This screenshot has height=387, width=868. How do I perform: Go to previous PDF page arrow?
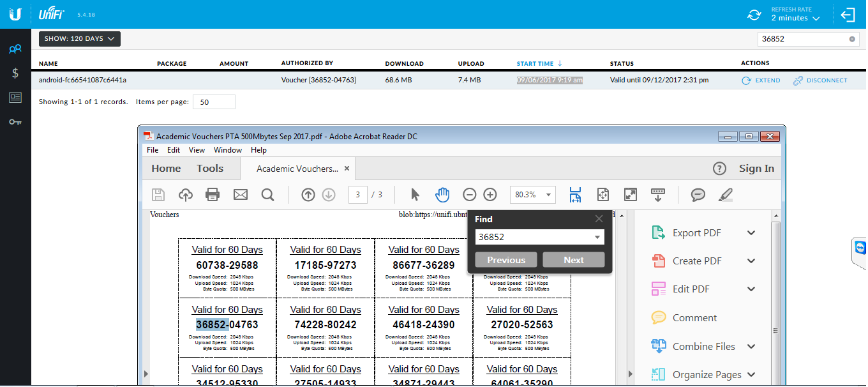coord(308,195)
